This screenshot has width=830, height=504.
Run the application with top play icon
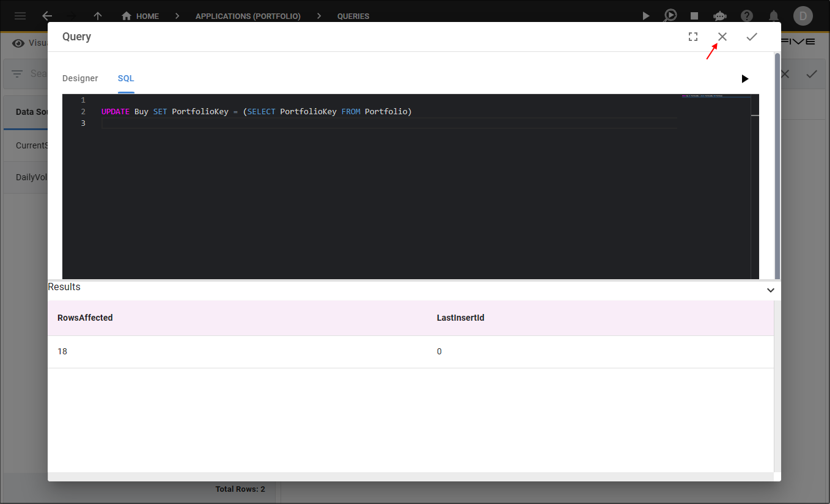coord(646,16)
